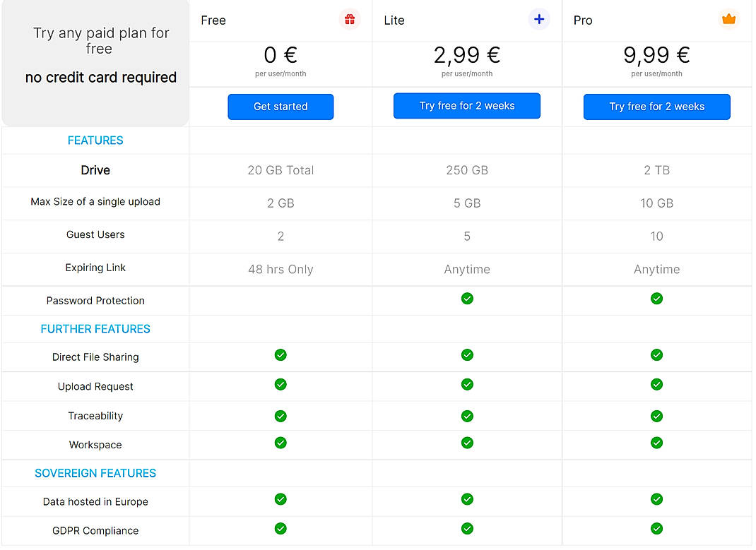
Task: Click Free plan Upload Request checkmark
Action: pos(280,384)
